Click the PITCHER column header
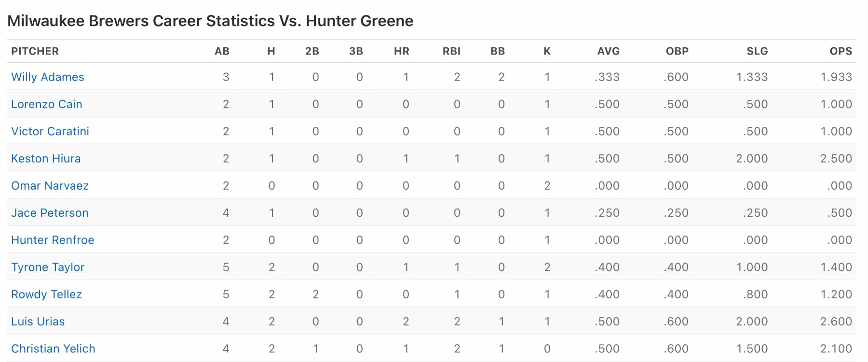This screenshot has height=362, width=868. [x=35, y=51]
